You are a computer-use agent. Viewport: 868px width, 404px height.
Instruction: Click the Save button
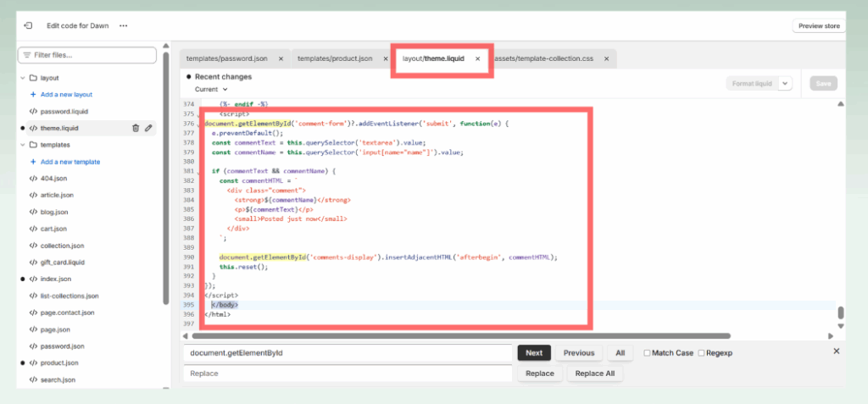pyautogui.click(x=823, y=84)
